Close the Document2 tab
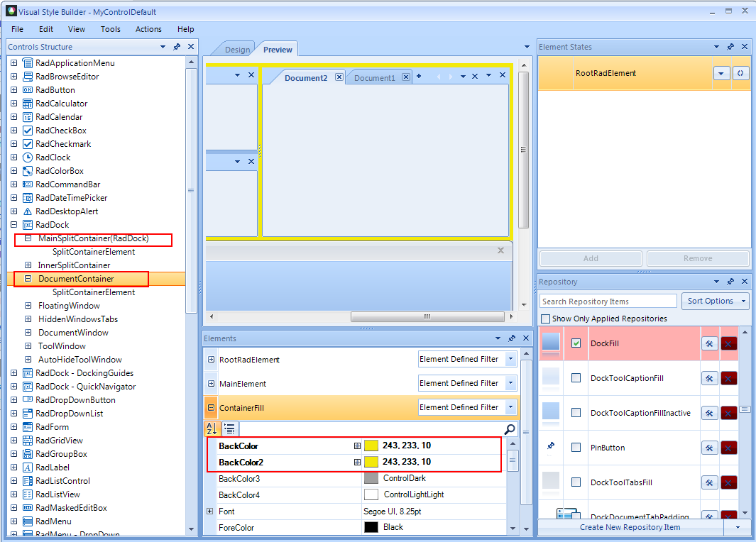Screen dimensions: 756x542 coord(339,77)
